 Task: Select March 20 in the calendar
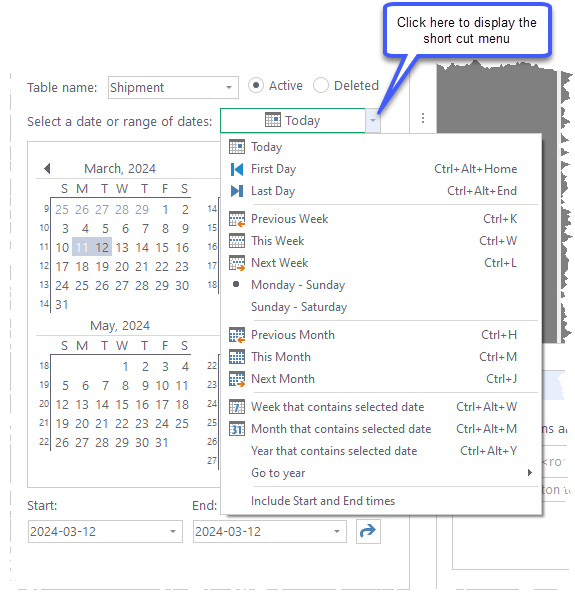pyautogui.click(x=122, y=267)
